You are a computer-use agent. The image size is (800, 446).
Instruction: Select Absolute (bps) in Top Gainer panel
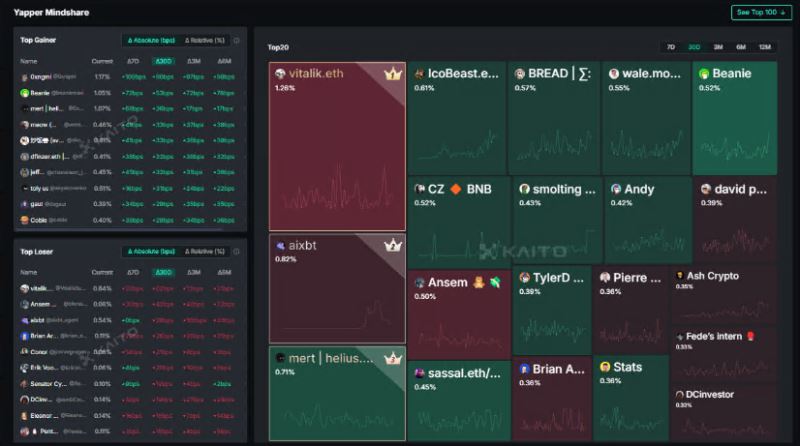[150, 40]
